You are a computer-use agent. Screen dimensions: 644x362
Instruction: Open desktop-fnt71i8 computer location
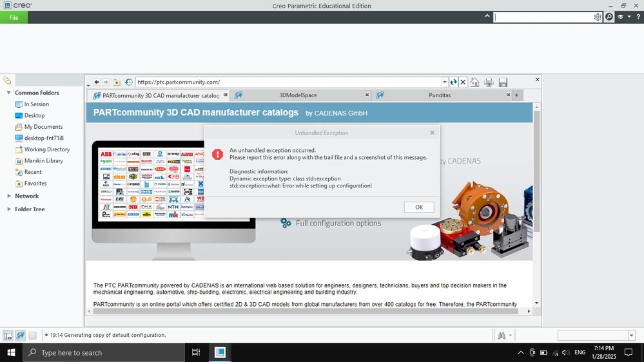pyautogui.click(x=39, y=138)
